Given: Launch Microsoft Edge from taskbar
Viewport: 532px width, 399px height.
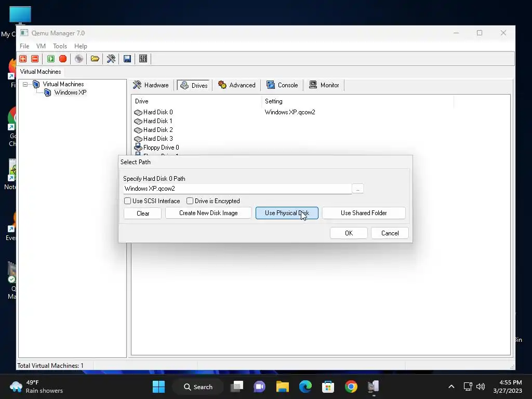Looking at the screenshot, I should [x=305, y=387].
